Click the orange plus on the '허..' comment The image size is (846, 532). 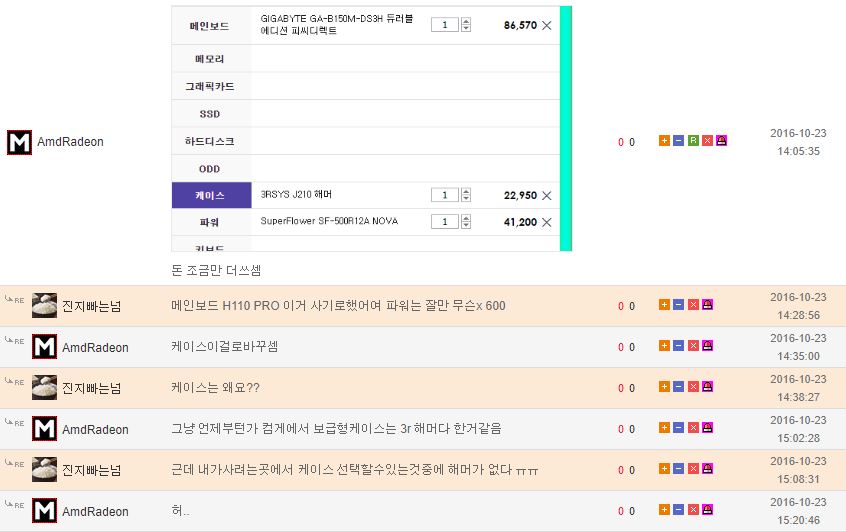click(x=664, y=510)
